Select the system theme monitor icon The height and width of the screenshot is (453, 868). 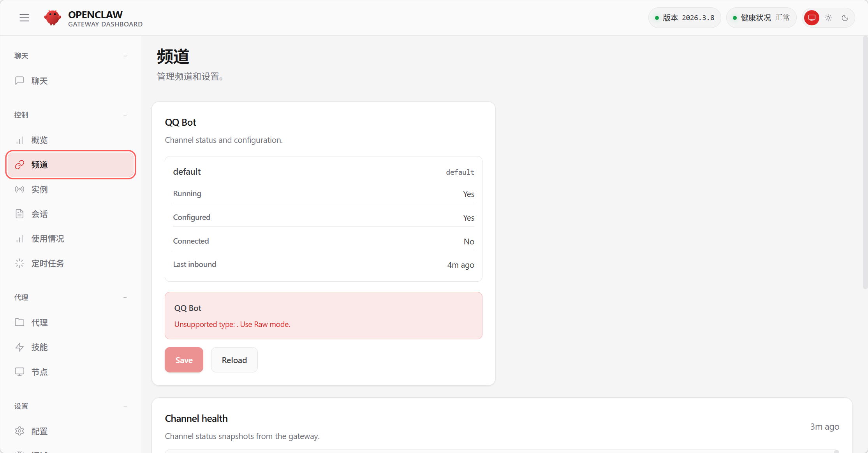812,18
